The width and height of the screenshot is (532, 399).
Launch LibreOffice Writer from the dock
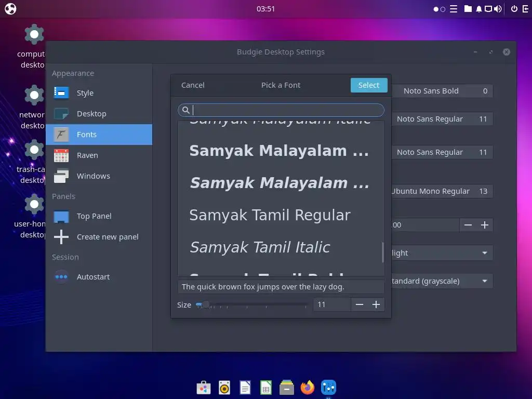245,388
